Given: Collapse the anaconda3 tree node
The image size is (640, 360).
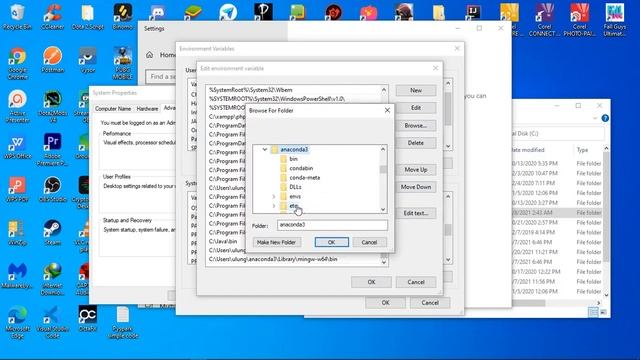Looking at the screenshot, I should [264, 149].
